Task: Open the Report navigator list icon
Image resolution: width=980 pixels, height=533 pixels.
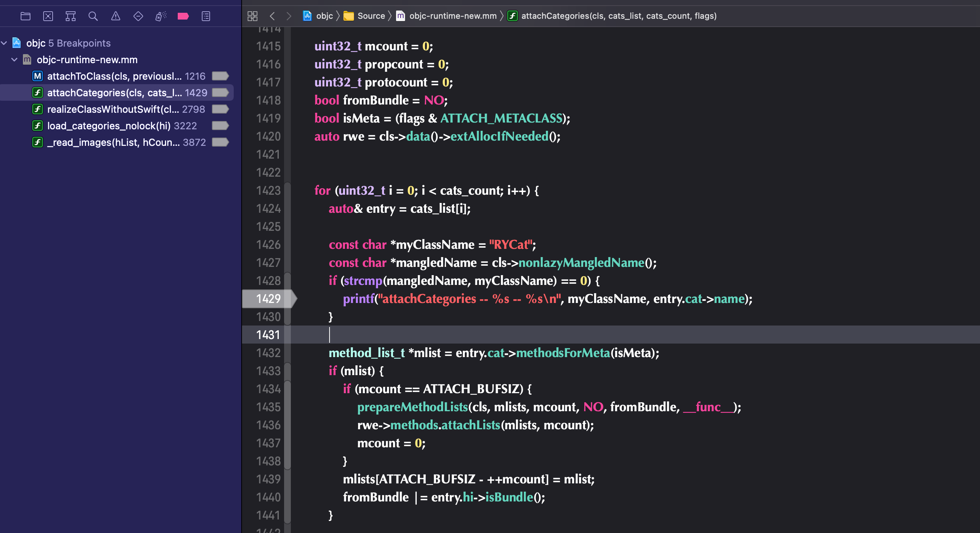Action: pos(206,16)
